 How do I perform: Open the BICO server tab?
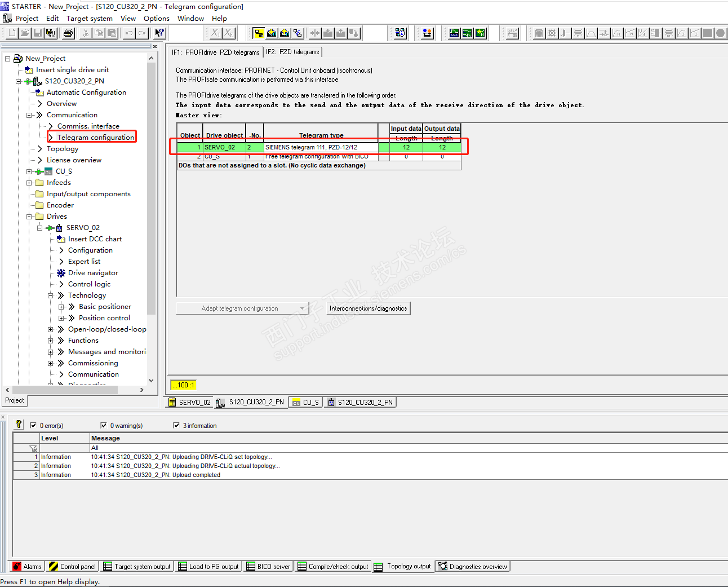[x=269, y=567]
